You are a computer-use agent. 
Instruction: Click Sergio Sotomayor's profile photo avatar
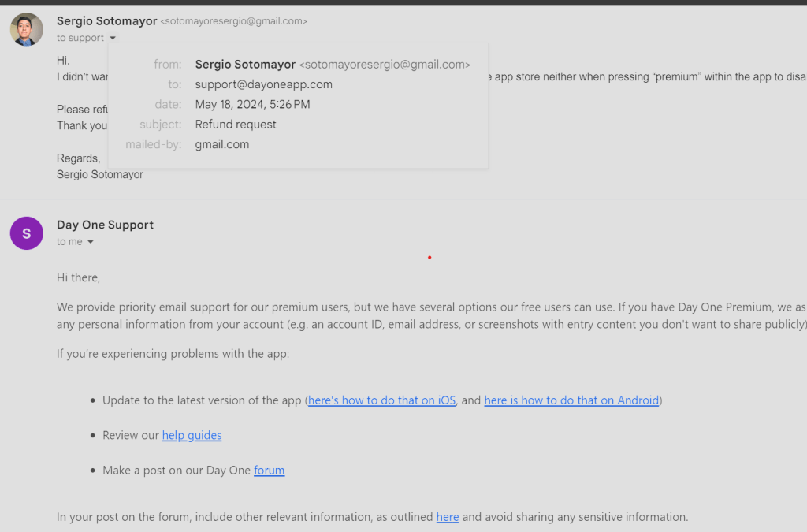[x=27, y=29]
